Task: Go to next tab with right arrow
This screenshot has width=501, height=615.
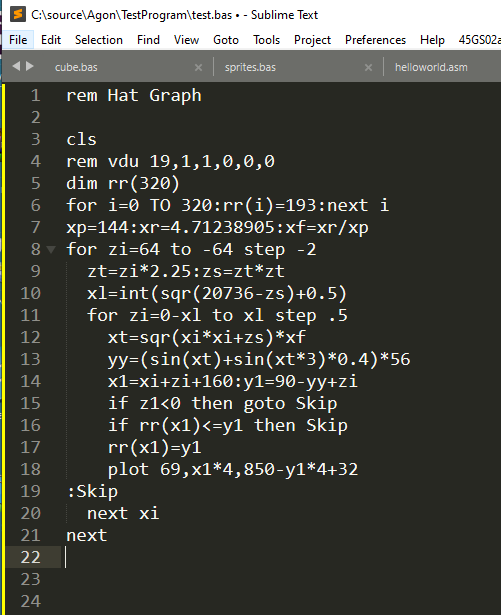Action: 30,66
